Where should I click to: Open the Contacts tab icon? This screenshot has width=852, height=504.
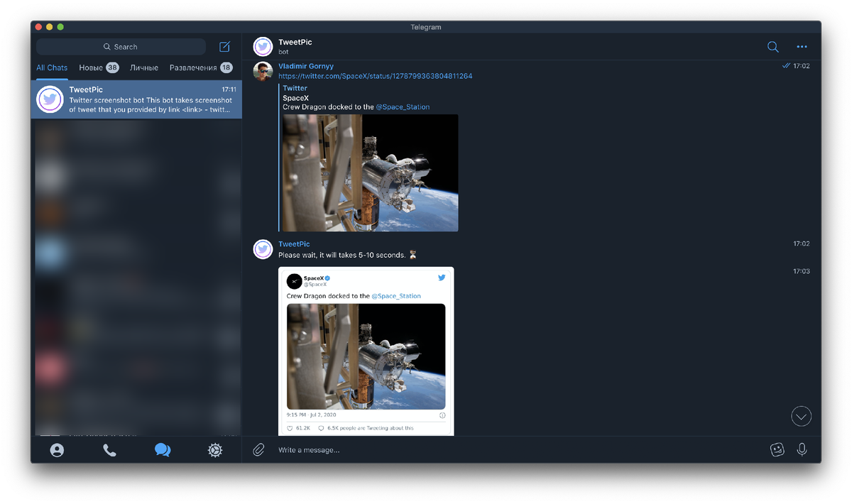pos(57,450)
